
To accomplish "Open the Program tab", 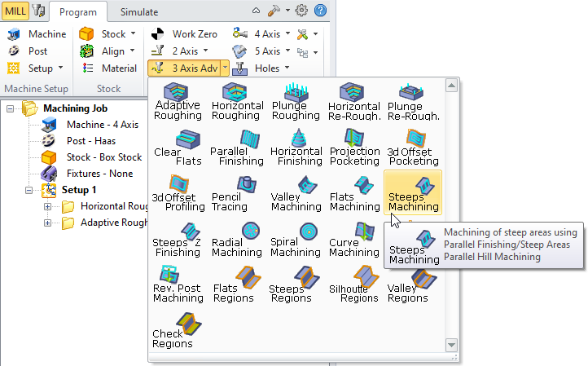I will [79, 11].
